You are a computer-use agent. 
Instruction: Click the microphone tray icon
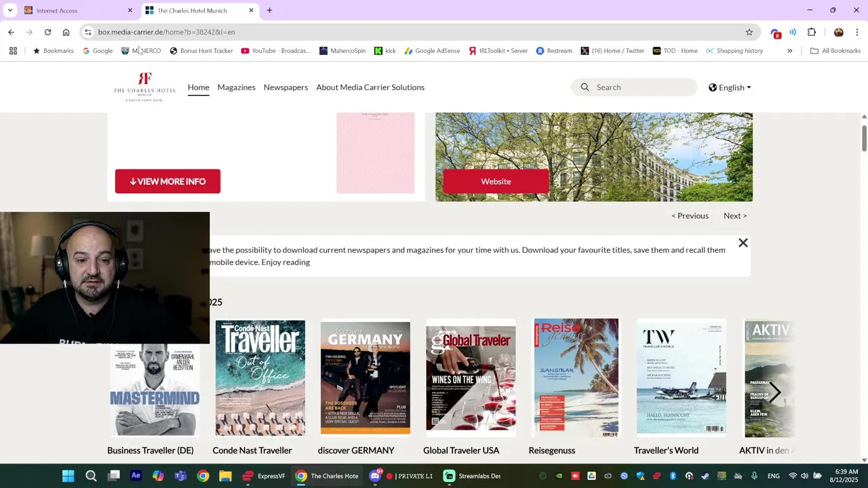(x=754, y=476)
